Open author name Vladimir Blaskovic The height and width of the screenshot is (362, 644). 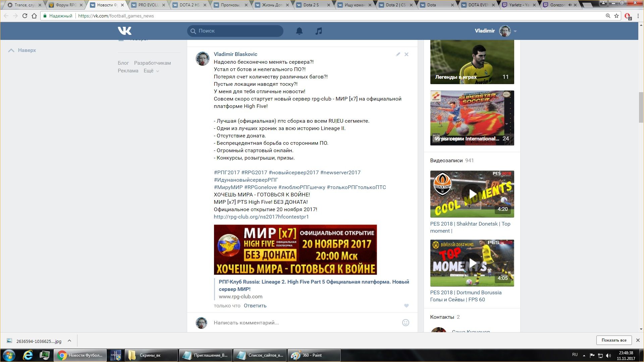point(235,54)
